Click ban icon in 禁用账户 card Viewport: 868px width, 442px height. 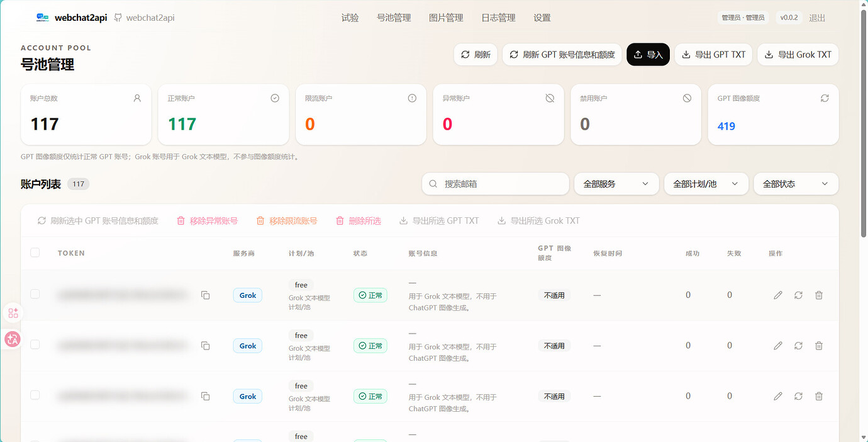(x=687, y=98)
